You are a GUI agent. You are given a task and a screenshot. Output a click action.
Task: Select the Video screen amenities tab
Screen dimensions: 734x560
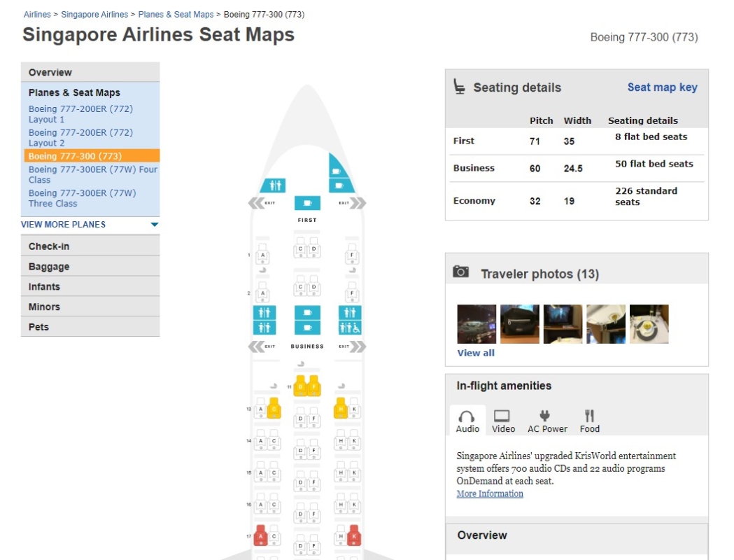(503, 421)
